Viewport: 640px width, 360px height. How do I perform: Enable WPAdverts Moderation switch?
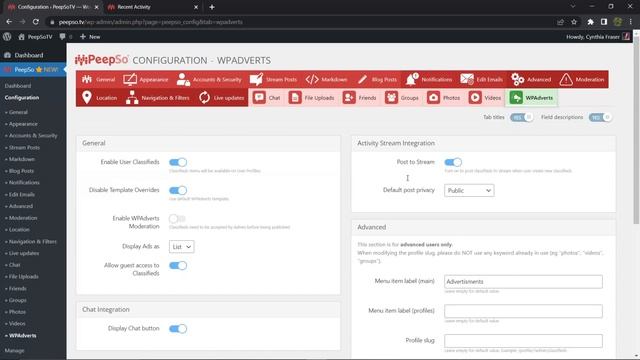[x=177, y=218]
